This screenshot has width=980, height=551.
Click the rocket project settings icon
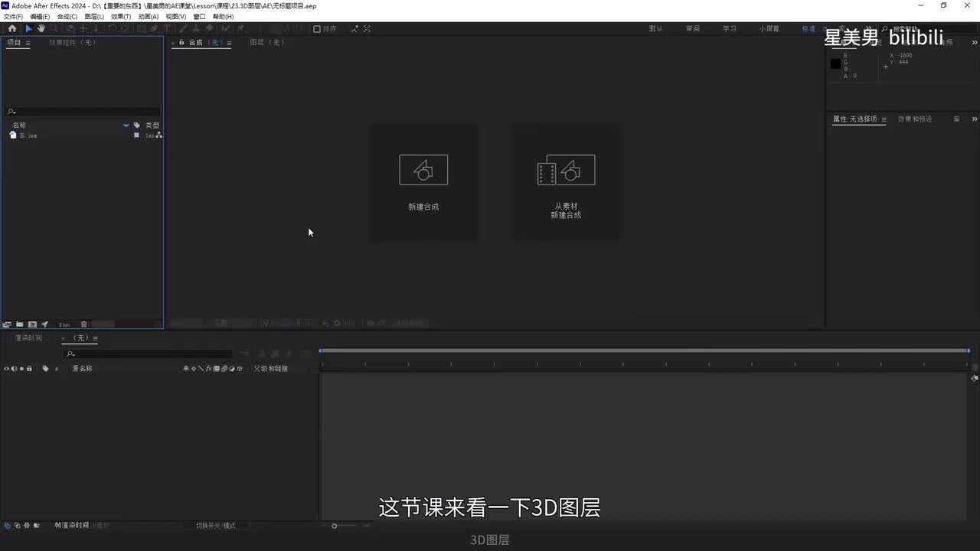tap(44, 324)
